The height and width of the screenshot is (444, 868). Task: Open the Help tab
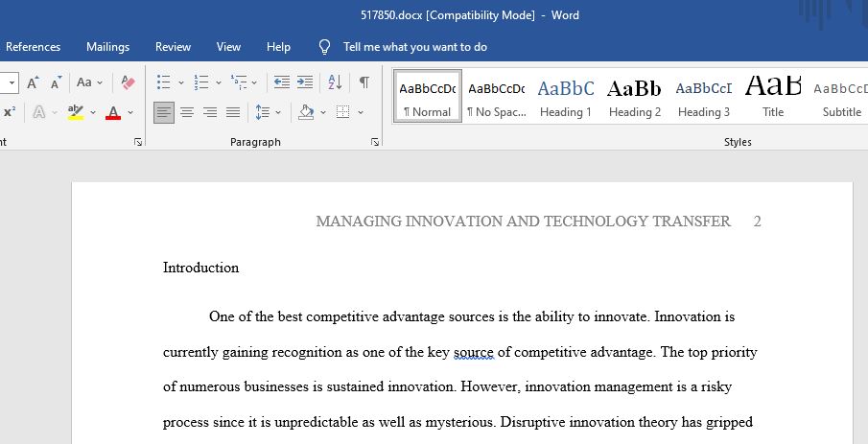click(278, 47)
